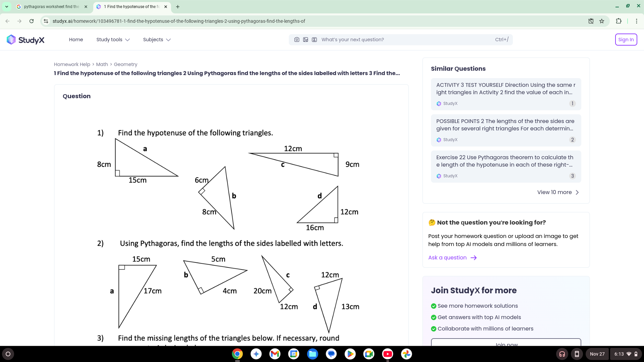Open the Math breadcrumb link
Image resolution: width=644 pixels, height=362 pixels.
pos(102,64)
